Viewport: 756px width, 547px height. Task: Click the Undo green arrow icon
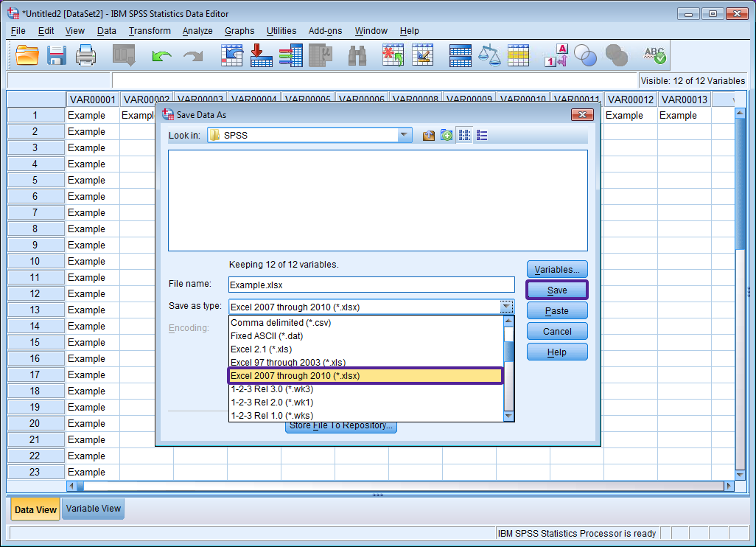pyautogui.click(x=161, y=56)
